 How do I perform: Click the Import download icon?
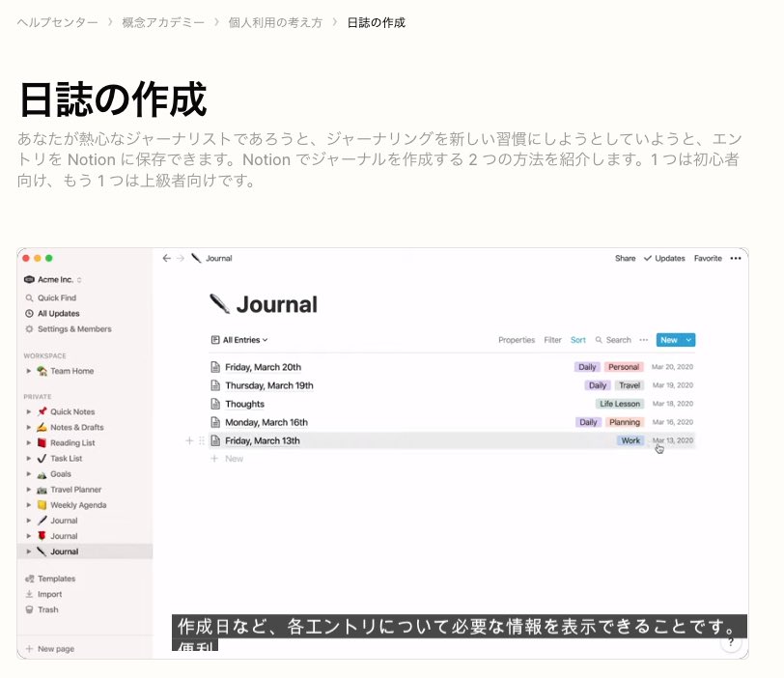click(29, 594)
